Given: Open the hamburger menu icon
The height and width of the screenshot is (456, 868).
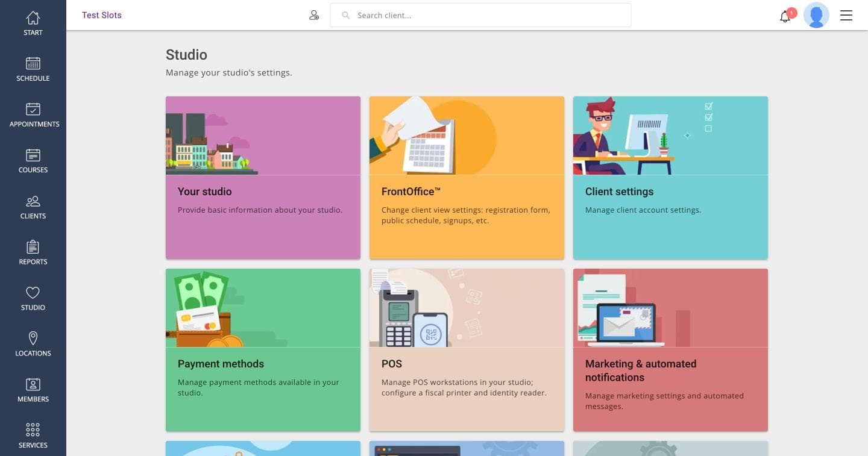Looking at the screenshot, I should coord(846,16).
